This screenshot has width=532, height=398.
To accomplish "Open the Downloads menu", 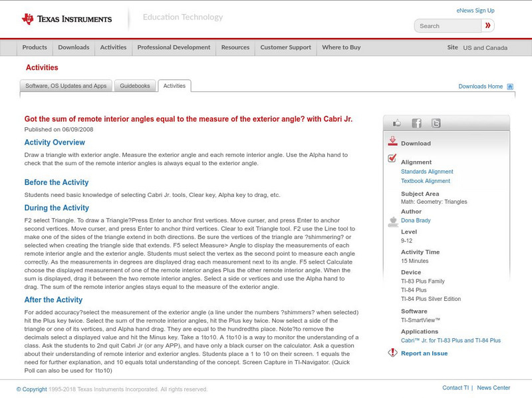I will pyautogui.click(x=74, y=47).
